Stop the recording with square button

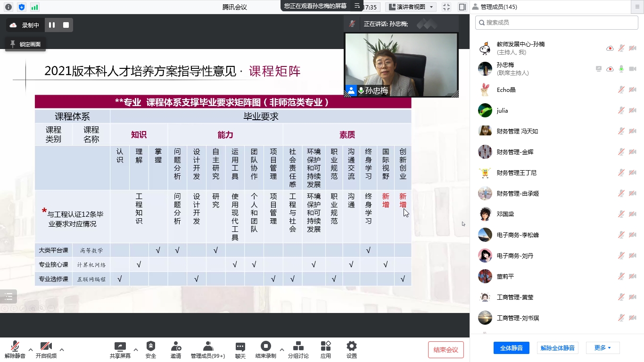[66, 25]
